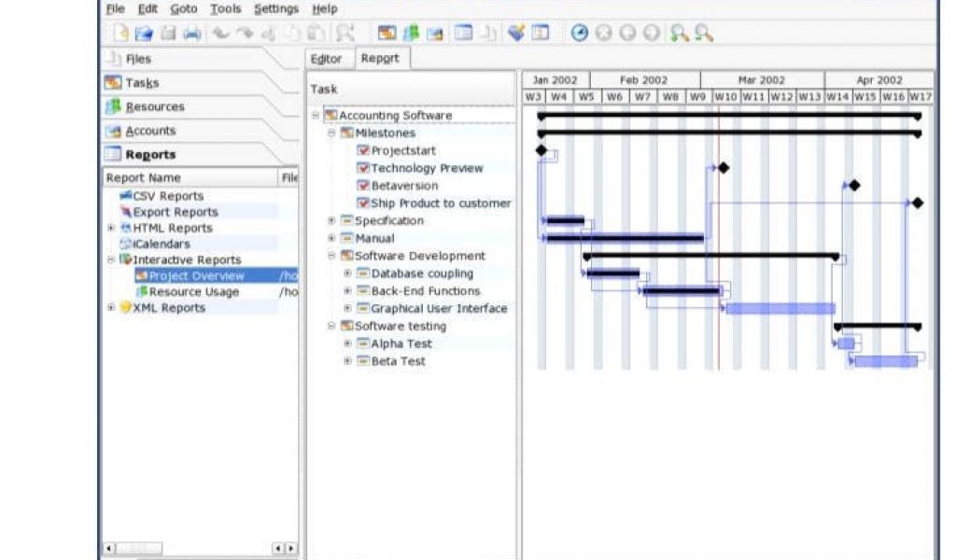Open the Accounts sidebar section
Image resolution: width=956 pixels, height=560 pixels.
(x=150, y=132)
